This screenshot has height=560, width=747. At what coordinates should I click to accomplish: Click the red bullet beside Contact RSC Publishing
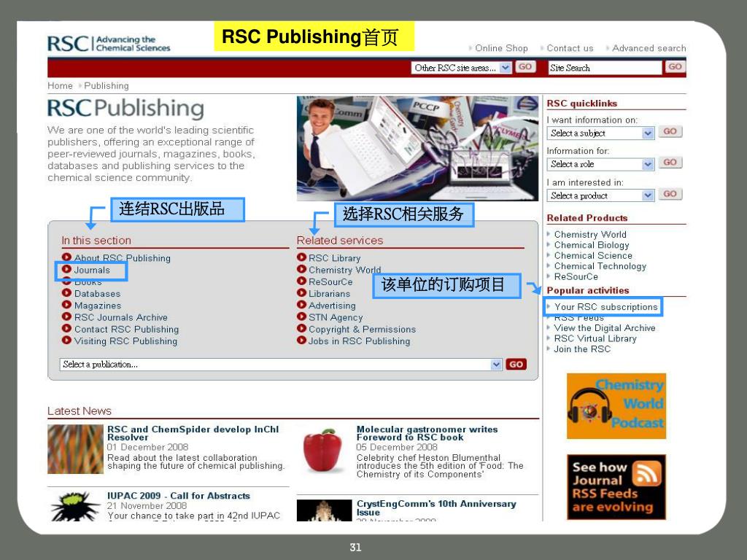(66, 329)
